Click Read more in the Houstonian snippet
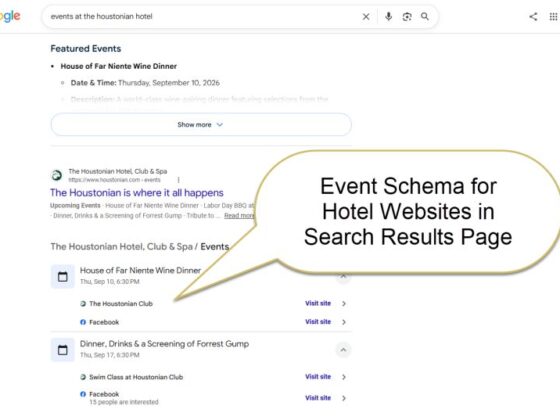The image size is (560, 420). (239, 215)
